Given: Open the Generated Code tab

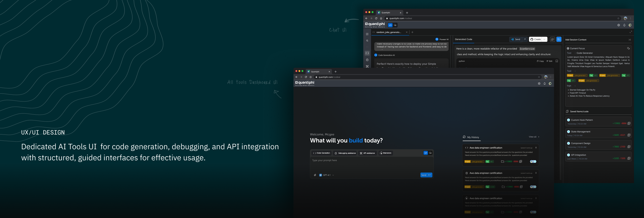Looking at the screenshot, I should (x=464, y=39).
